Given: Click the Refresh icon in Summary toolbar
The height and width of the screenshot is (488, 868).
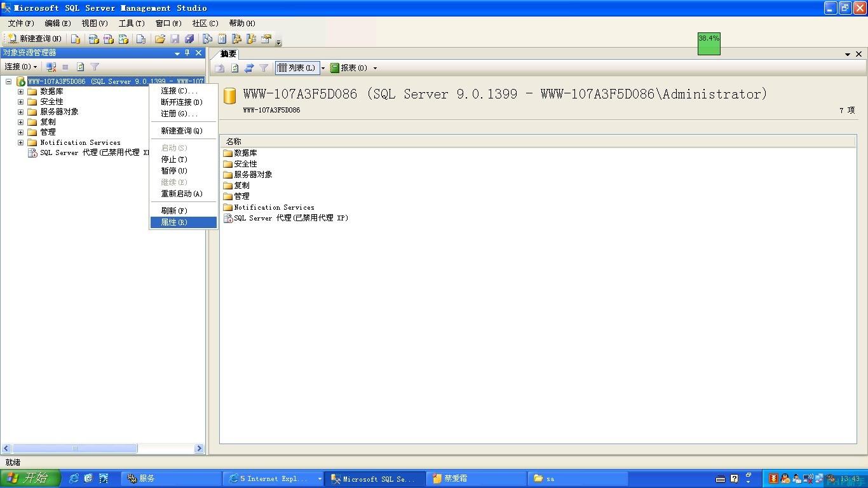Looking at the screenshot, I should (x=234, y=68).
